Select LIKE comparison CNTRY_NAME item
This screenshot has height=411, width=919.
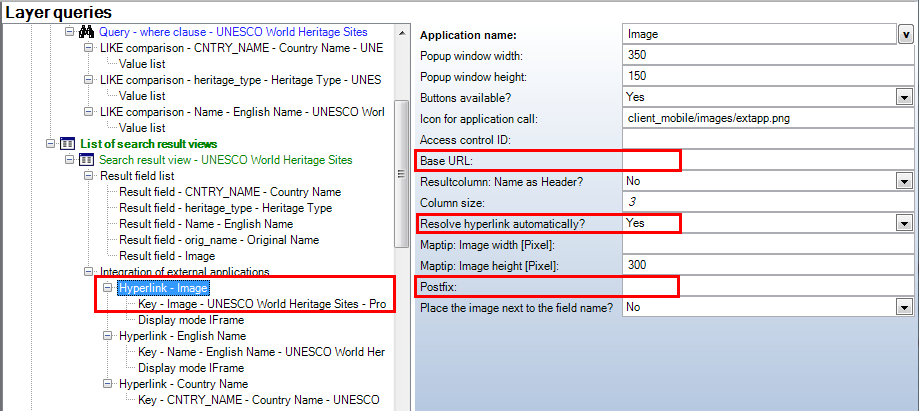(241, 47)
